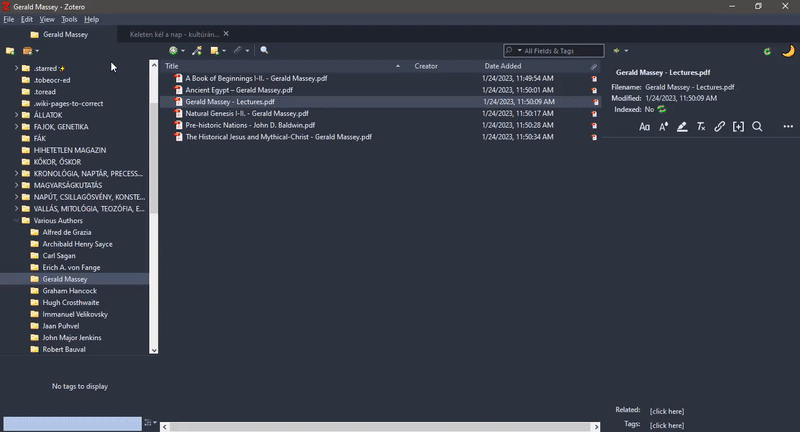Open the View menu
800x432 pixels.
click(47, 19)
